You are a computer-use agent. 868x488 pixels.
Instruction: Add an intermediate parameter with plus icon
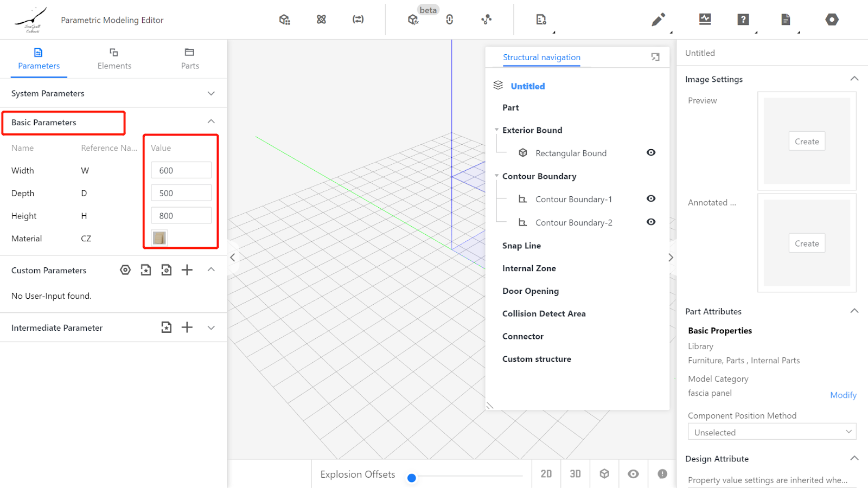pyautogui.click(x=187, y=328)
